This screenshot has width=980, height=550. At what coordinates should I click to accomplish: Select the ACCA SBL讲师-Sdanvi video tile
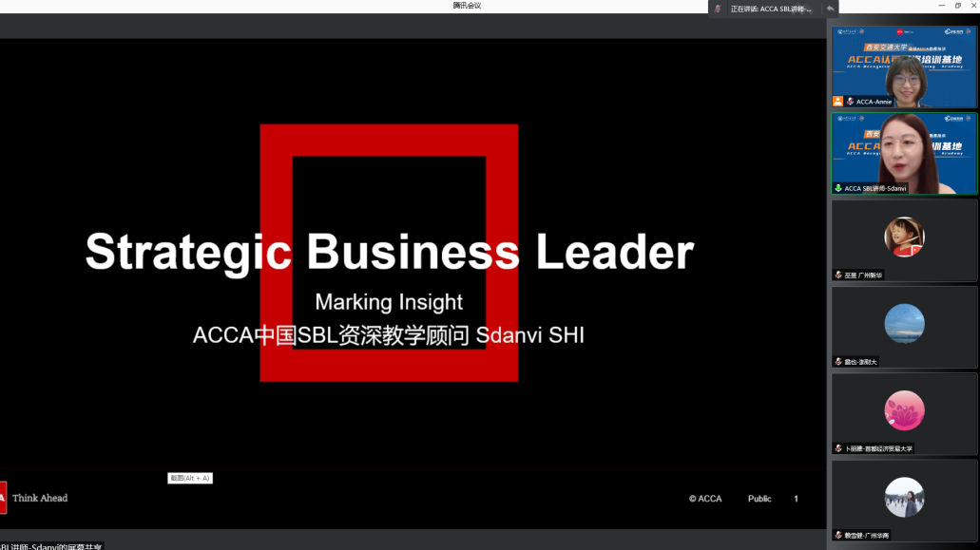pyautogui.click(x=904, y=152)
